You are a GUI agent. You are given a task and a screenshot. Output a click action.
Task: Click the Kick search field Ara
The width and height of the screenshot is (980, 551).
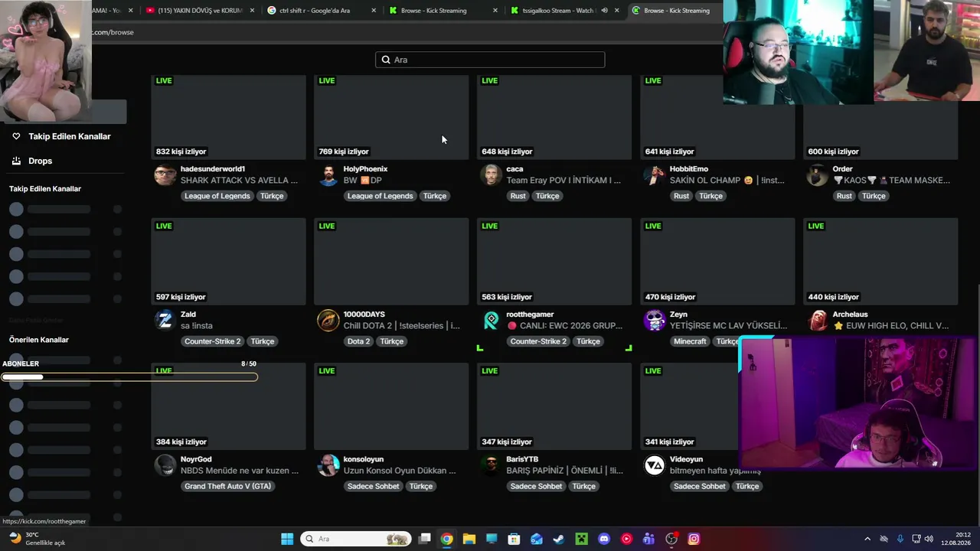click(x=490, y=60)
